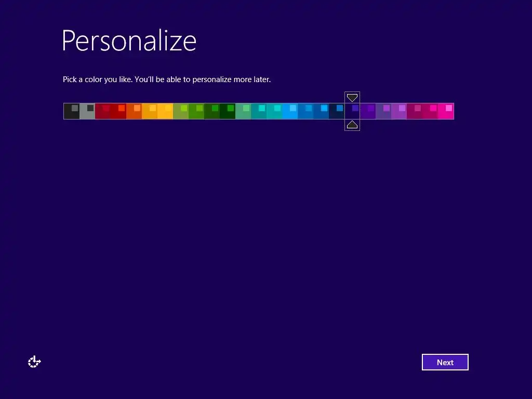The width and height of the screenshot is (532, 399).
Task: Choose the olive green swatch
Action: pyautogui.click(x=181, y=111)
